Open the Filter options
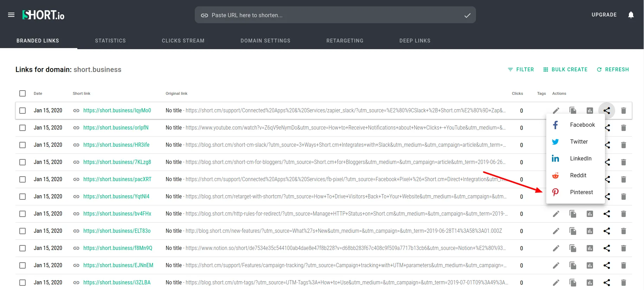Screen dimensions: 644x290 click(521, 70)
